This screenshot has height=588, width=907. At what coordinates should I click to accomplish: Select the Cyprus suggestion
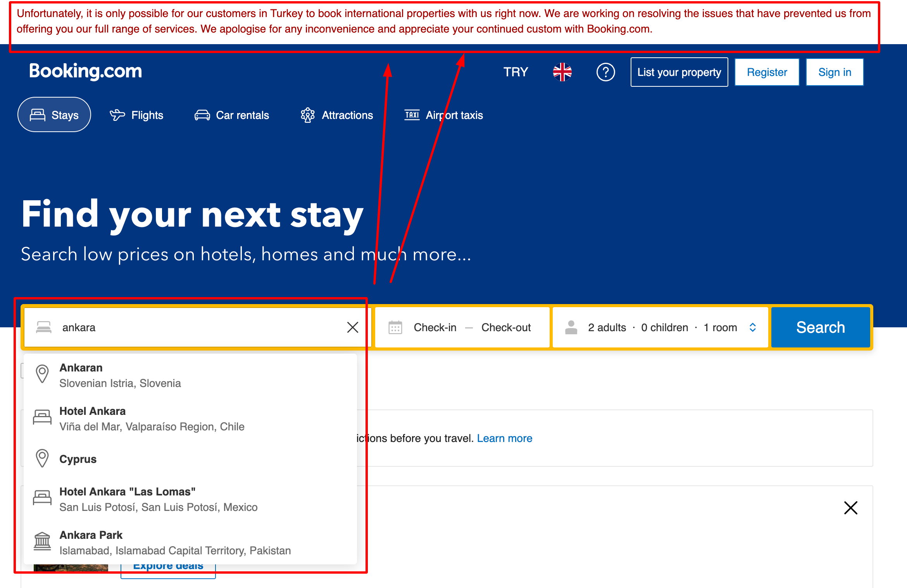[190, 459]
